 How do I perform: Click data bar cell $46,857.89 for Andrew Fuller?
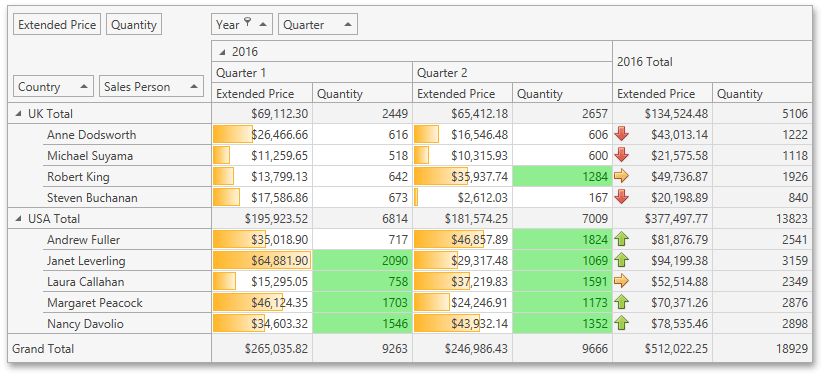[462, 240]
